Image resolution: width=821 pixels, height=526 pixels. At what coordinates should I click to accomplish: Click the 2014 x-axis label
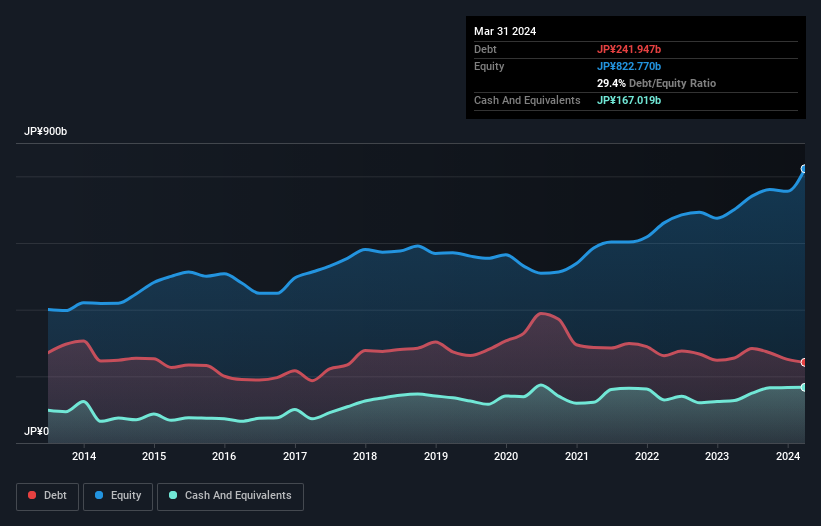click(84, 456)
